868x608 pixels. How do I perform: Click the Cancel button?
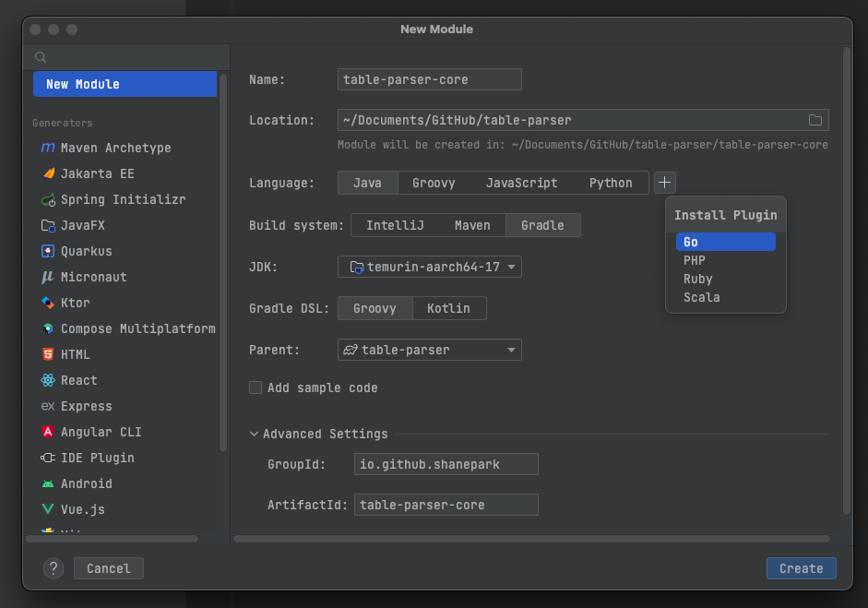point(109,568)
